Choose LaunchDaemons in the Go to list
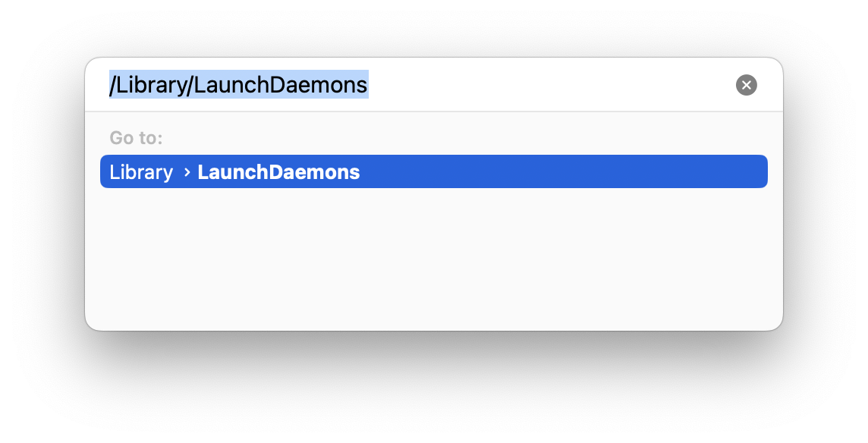The height and width of the screenshot is (443, 868). 278,171
